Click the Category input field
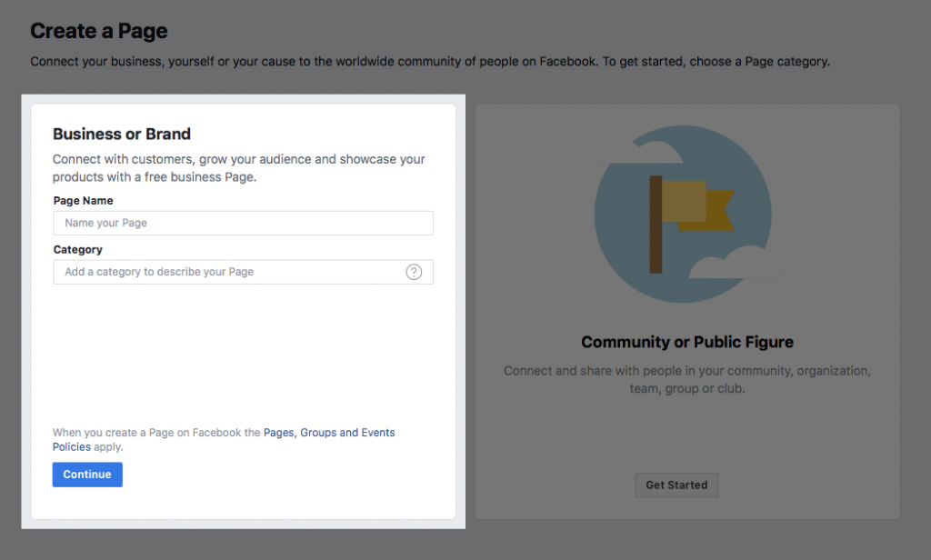 pyautogui.click(x=243, y=272)
